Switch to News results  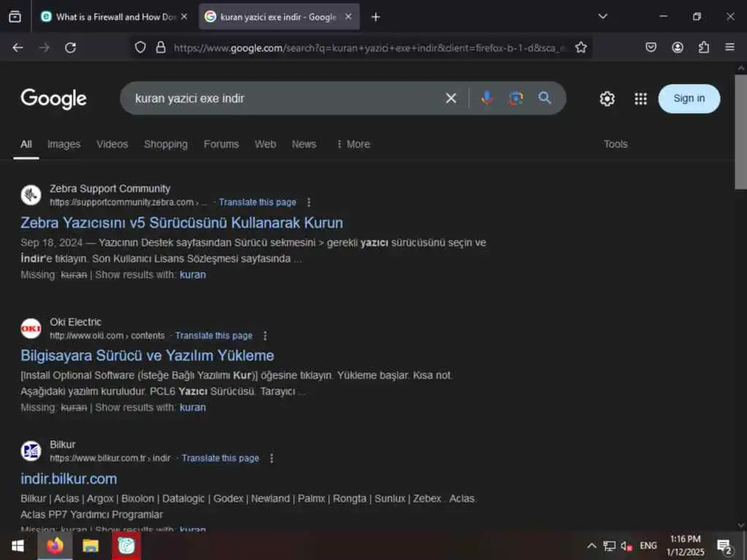(304, 144)
